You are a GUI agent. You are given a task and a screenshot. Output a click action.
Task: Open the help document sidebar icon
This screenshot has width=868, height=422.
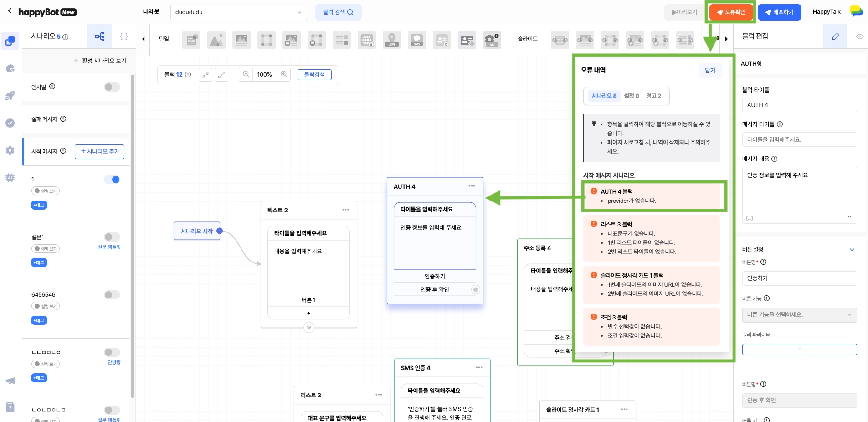(x=10, y=407)
